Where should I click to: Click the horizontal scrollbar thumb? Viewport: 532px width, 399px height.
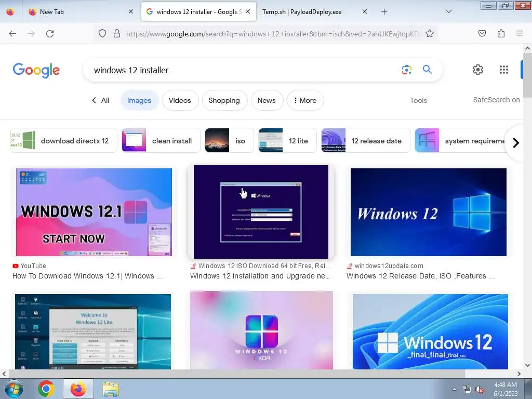point(236,374)
